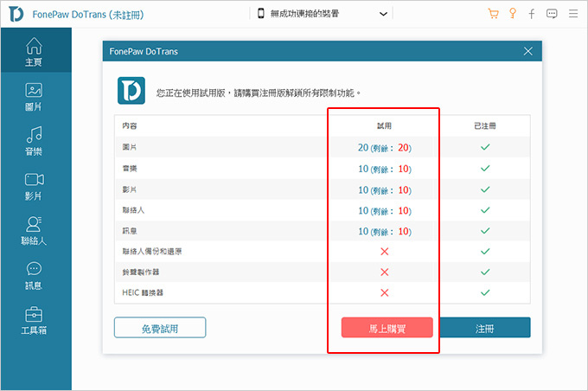The width and height of the screenshot is (588, 391).
Task: Open the 音樂 music section in sidebar
Action: (x=34, y=141)
